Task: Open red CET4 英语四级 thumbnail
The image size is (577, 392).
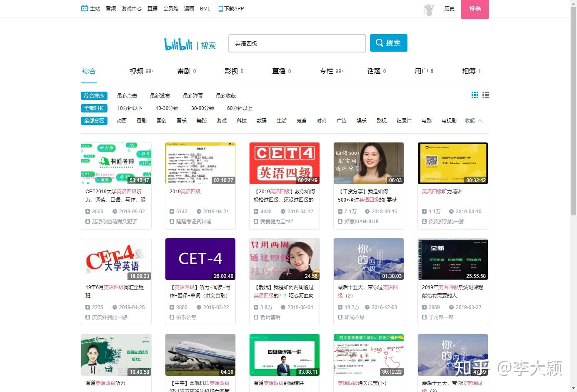Action: click(285, 163)
